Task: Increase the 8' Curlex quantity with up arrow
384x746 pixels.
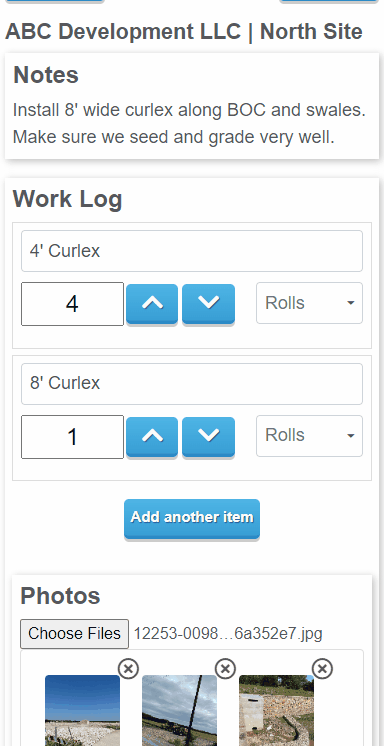Action: click(152, 437)
